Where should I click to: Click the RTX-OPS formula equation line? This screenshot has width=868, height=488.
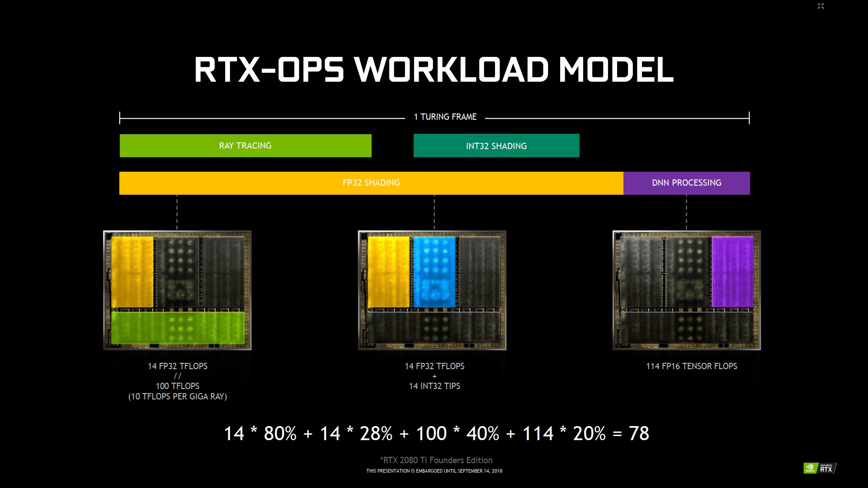coord(434,432)
